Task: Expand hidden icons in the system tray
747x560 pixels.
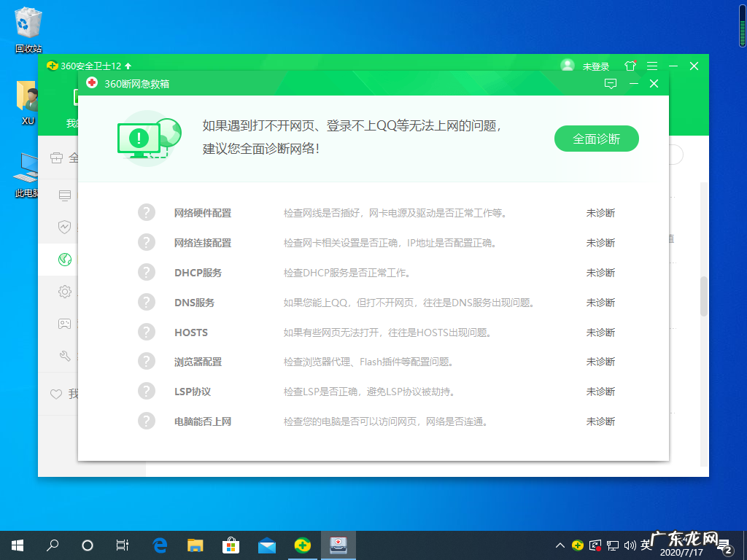Action: (559, 545)
